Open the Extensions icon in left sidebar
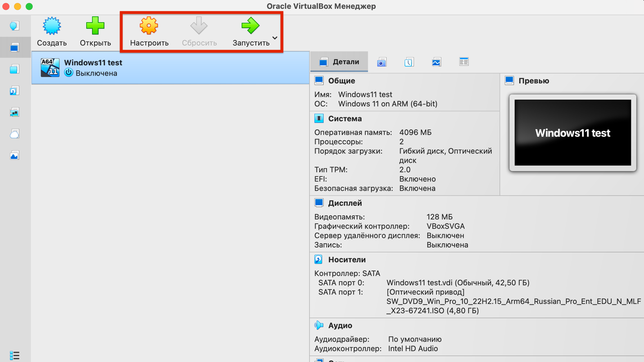 (x=14, y=69)
